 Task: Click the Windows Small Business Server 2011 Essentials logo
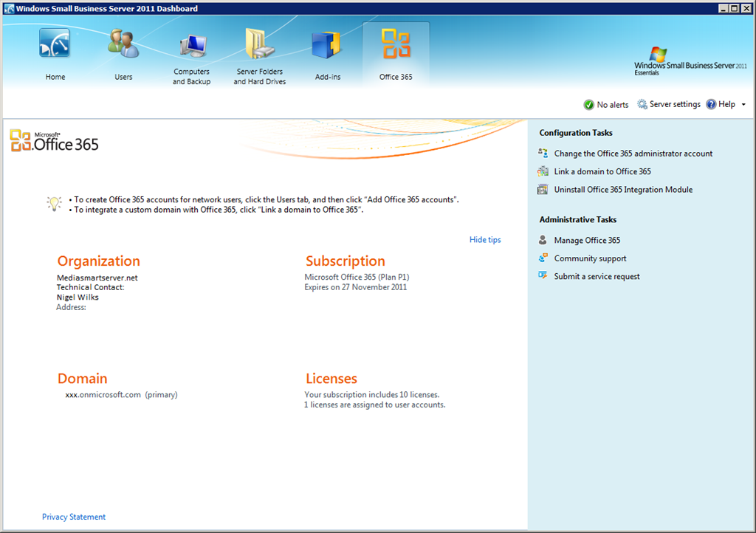pos(690,61)
